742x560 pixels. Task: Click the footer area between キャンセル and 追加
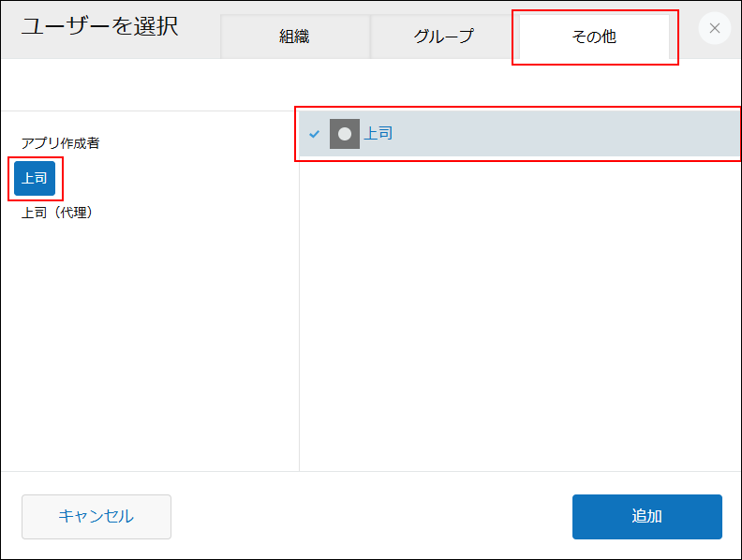(x=371, y=517)
